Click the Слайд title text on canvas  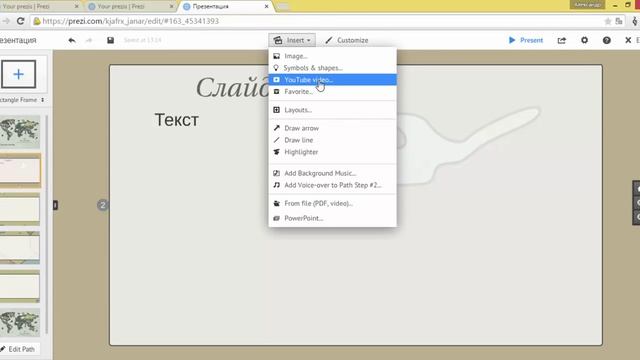pos(232,87)
